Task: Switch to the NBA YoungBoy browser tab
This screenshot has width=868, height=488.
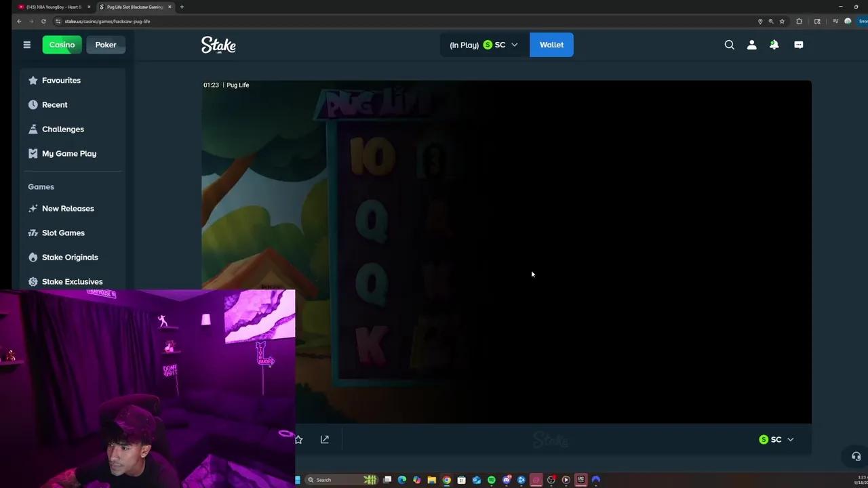Action: click(x=54, y=7)
